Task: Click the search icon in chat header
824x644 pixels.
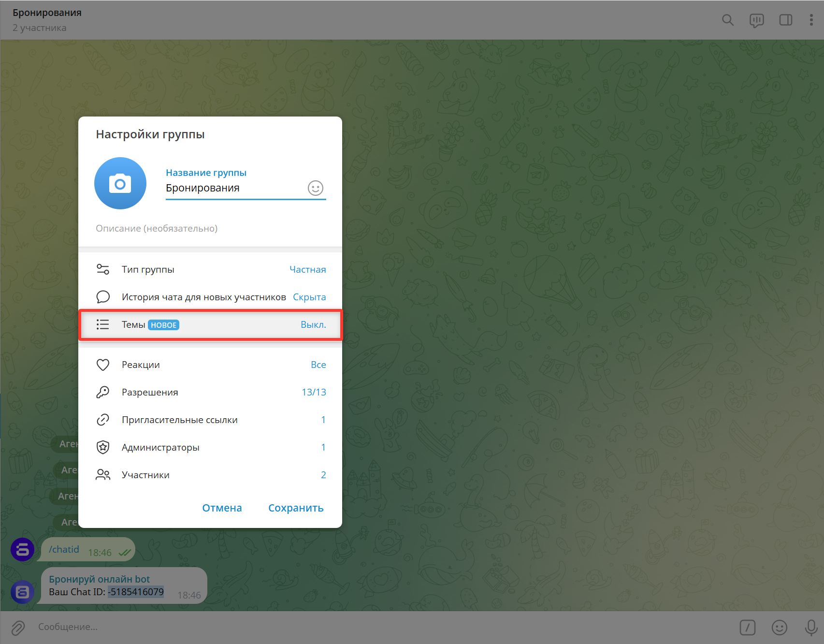Action: (727, 20)
